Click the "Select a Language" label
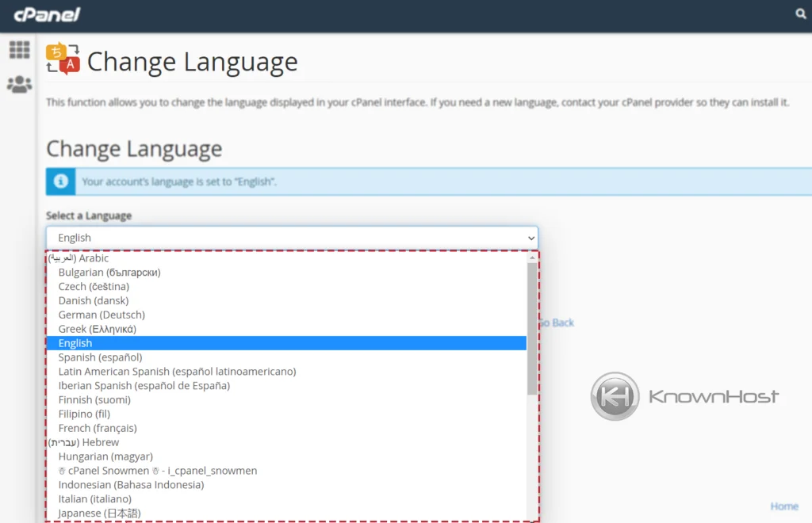812x523 pixels. coord(89,216)
